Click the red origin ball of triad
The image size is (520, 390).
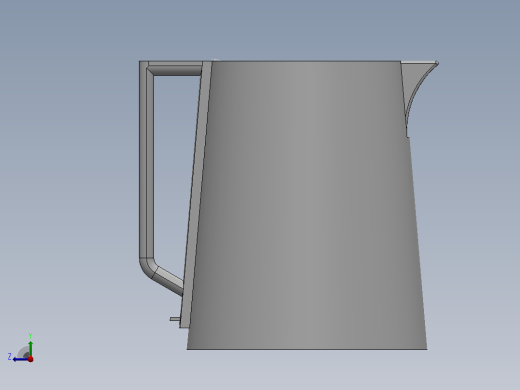(x=31, y=359)
